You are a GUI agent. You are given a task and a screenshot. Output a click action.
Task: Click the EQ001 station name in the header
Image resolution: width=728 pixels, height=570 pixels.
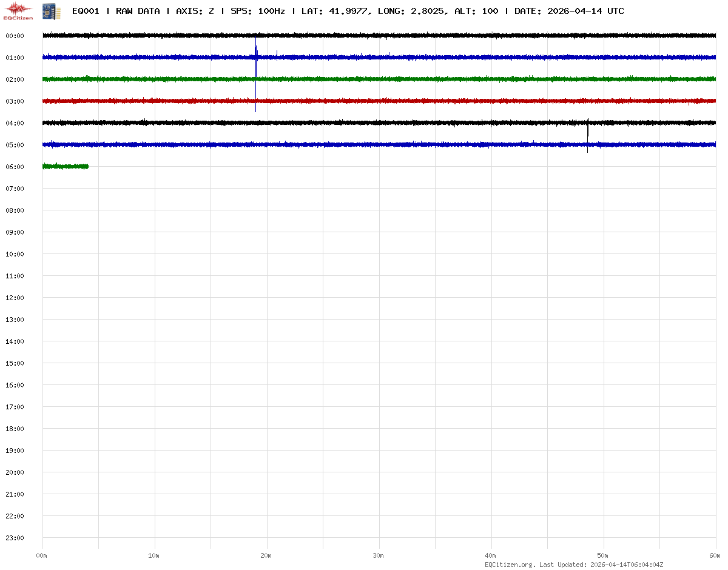tap(86, 11)
